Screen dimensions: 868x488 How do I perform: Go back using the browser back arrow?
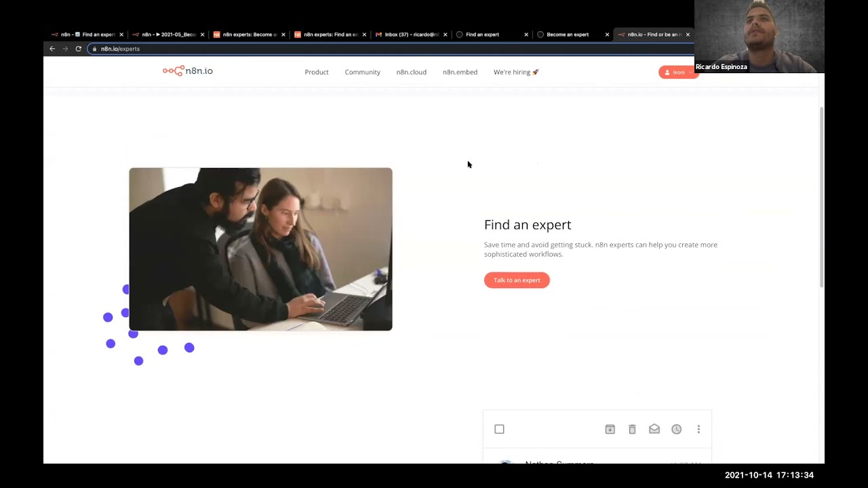pyautogui.click(x=52, y=49)
